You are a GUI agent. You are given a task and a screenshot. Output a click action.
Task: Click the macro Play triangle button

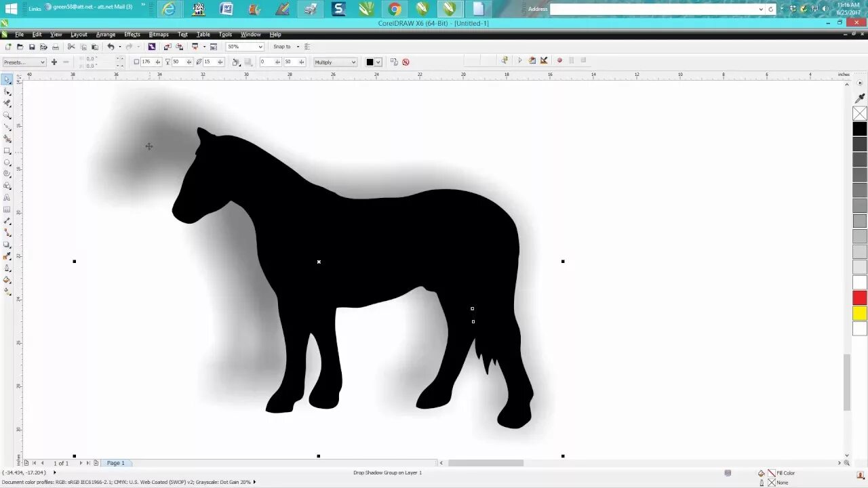click(520, 60)
